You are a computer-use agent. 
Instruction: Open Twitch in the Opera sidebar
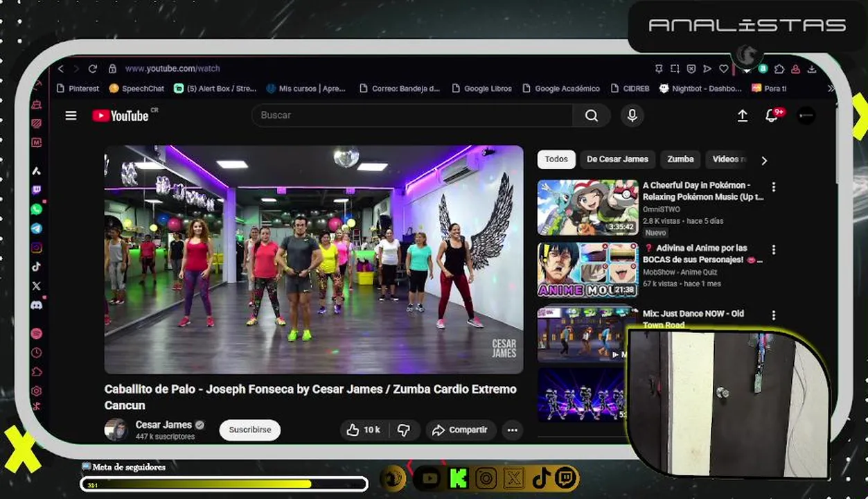(x=37, y=190)
